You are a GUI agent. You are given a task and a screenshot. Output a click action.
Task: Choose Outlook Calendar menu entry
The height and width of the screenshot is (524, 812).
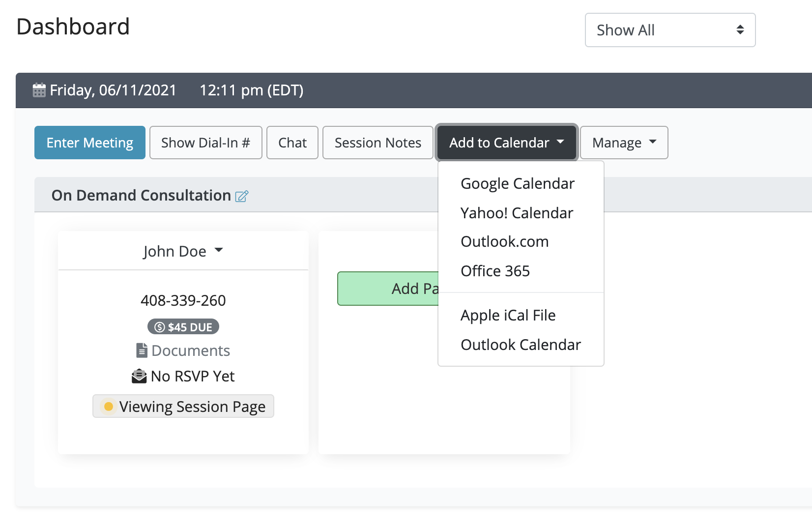click(521, 345)
